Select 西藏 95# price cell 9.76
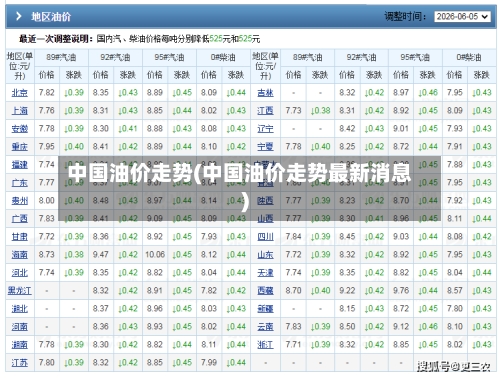 [x=401, y=291]
